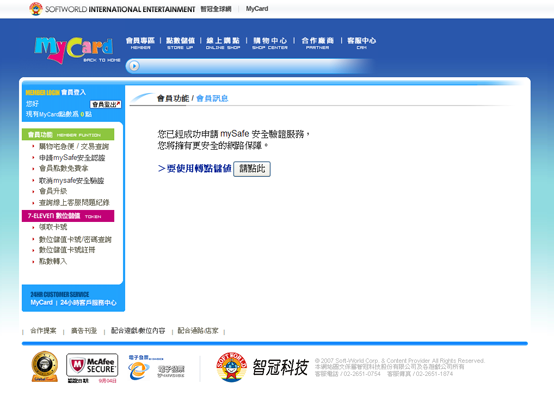Open 取消mysafe安全驗證 sidebar link
554x396 pixels.
(71, 181)
